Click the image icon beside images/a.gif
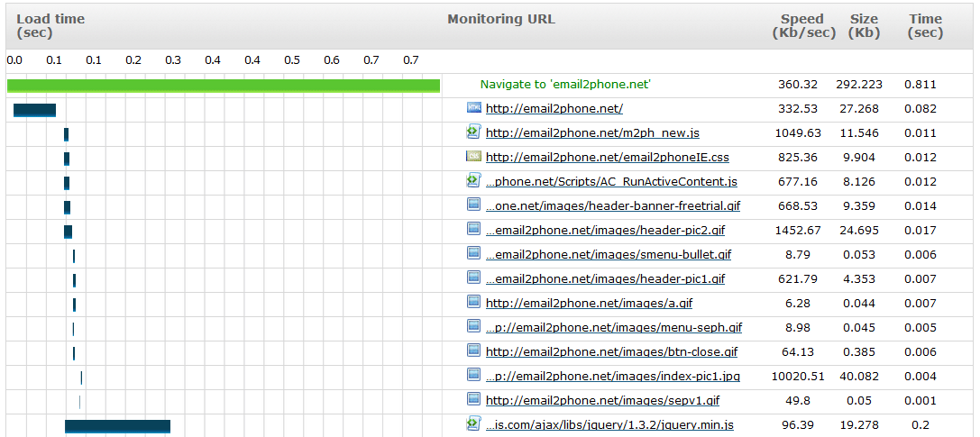Image resolution: width=980 pixels, height=437 pixels. (x=473, y=302)
